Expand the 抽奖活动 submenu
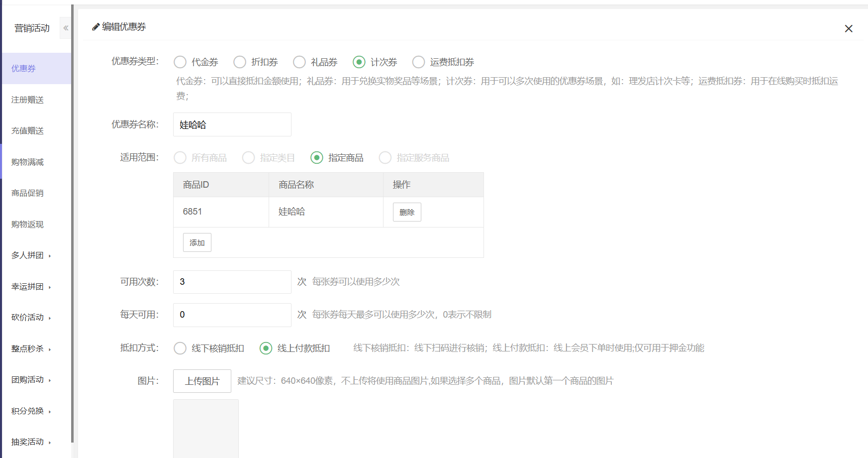This screenshot has width=868, height=458. [31, 442]
